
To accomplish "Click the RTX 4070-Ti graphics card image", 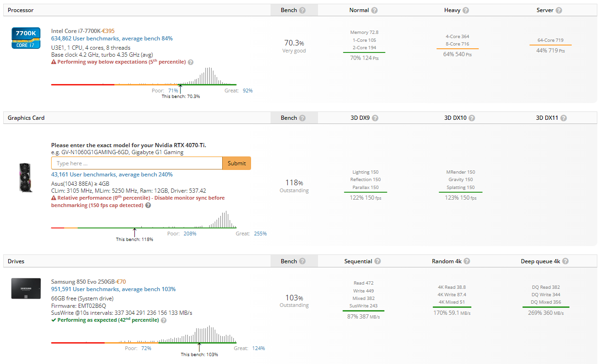I will 25,177.
